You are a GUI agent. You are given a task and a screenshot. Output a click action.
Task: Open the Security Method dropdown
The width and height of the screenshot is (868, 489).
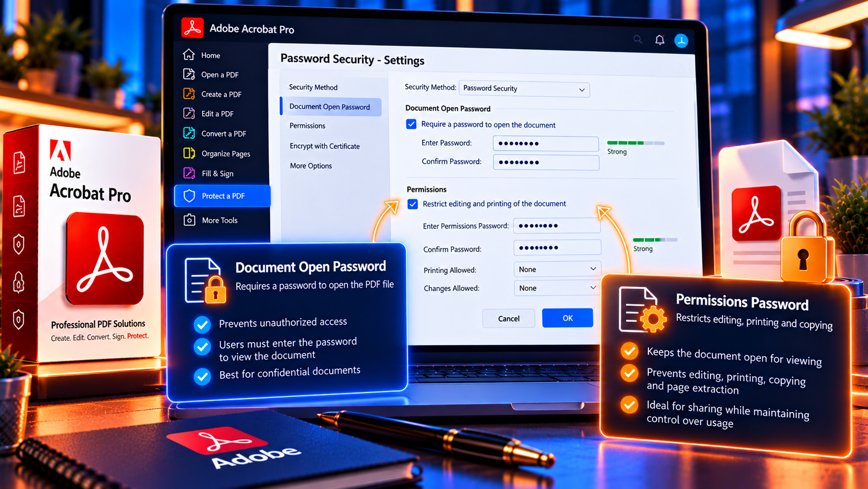(x=524, y=89)
